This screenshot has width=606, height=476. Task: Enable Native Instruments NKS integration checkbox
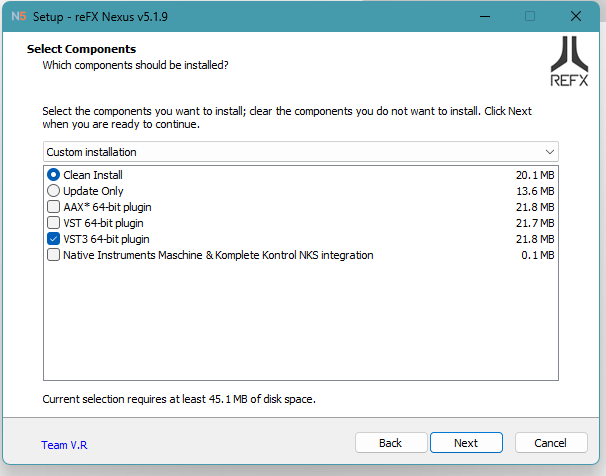tap(53, 255)
